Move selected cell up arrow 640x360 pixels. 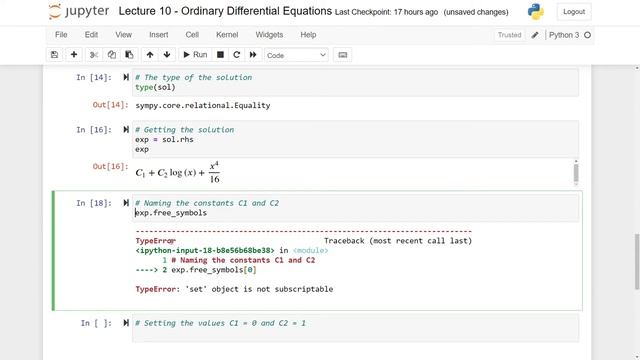[x=150, y=55]
